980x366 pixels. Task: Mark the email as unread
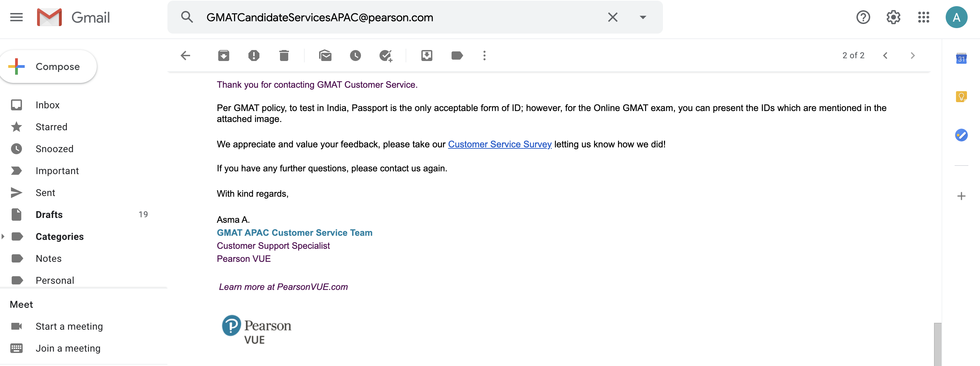point(326,56)
